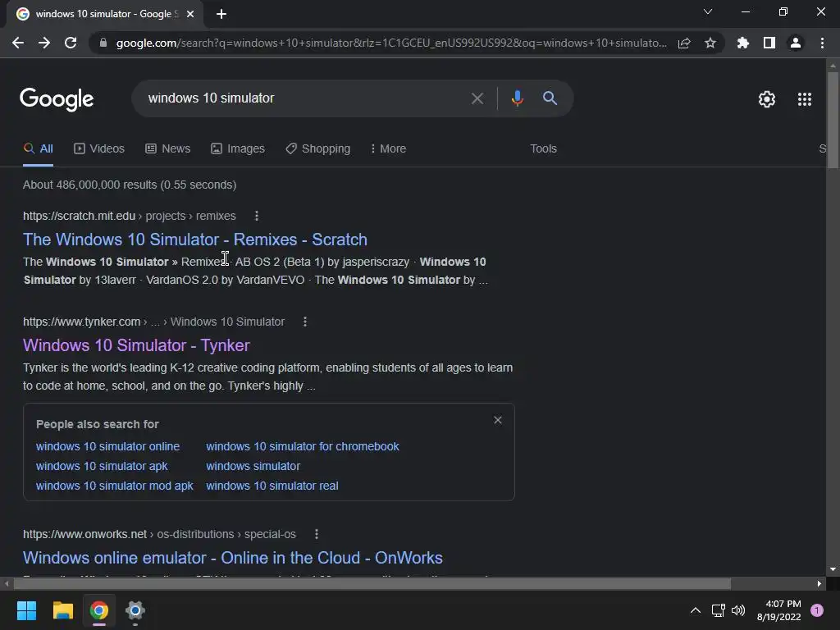
Task: Click the address bar URL
Action: pos(391,43)
